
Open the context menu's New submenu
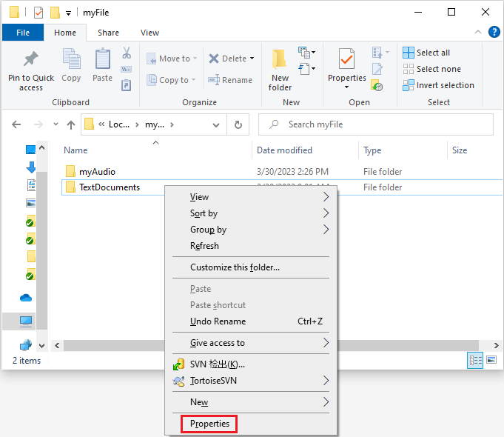click(x=251, y=402)
